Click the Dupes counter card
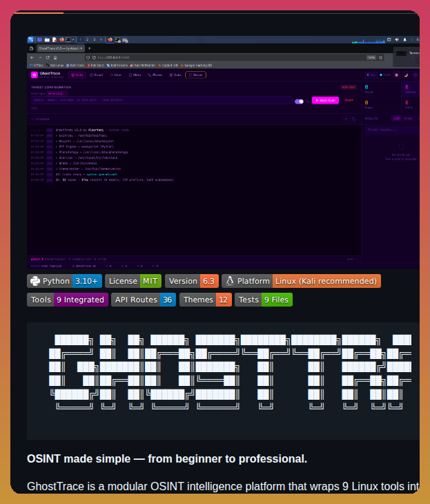The height and width of the screenshot is (504, 430). 381,104
